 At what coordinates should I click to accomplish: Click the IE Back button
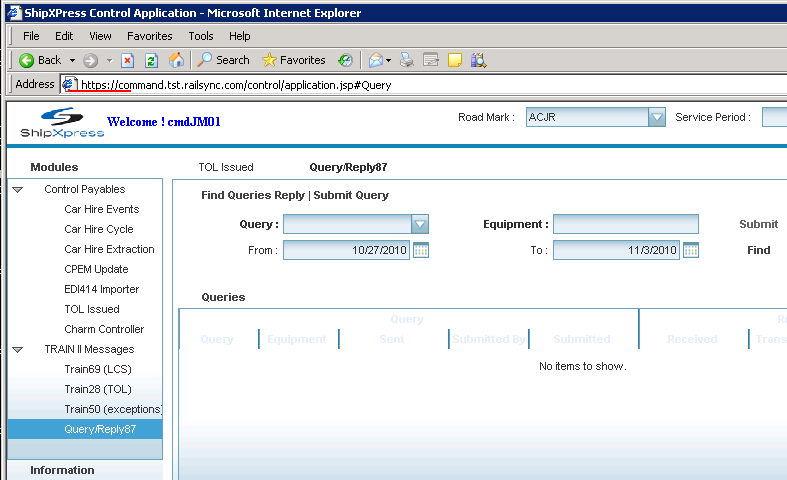pyautogui.click(x=40, y=60)
